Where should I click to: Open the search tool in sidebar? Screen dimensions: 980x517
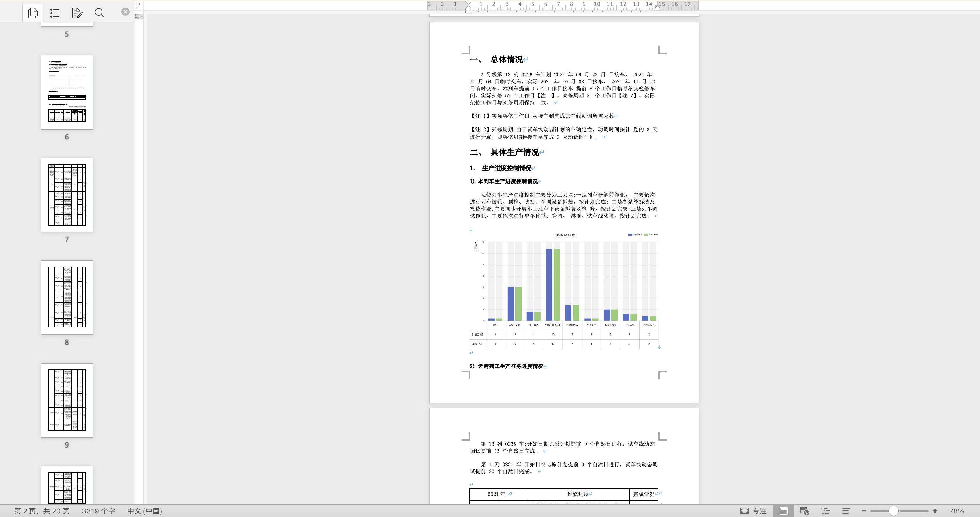click(99, 13)
